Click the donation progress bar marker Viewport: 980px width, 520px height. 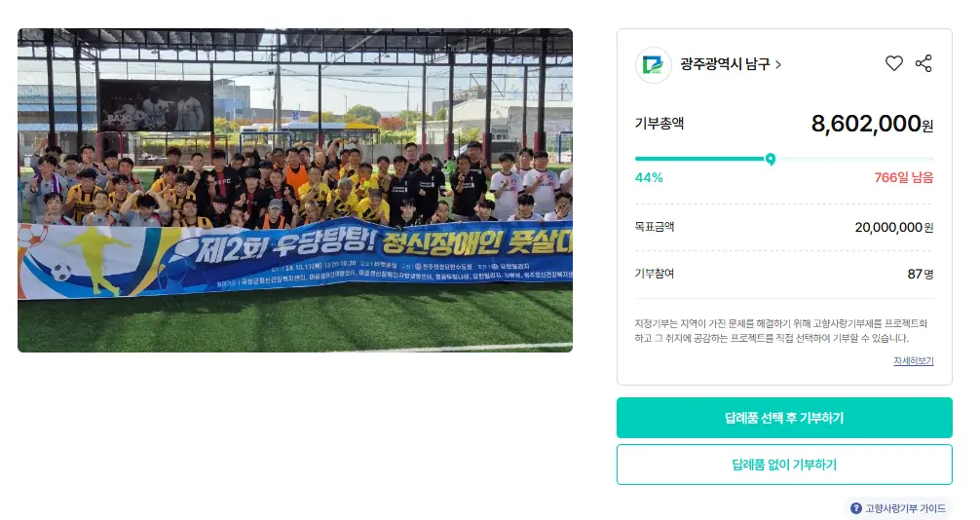pos(771,159)
